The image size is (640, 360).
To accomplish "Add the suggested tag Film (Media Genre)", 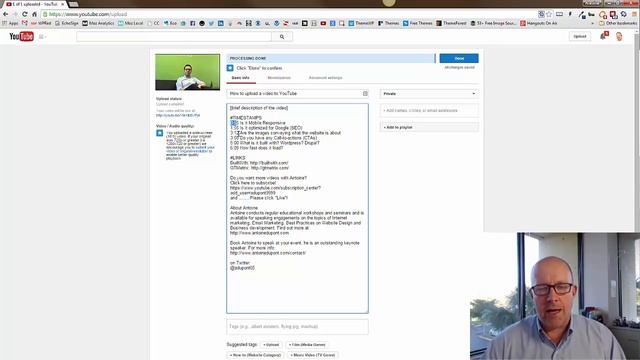I will pyautogui.click(x=307, y=345).
